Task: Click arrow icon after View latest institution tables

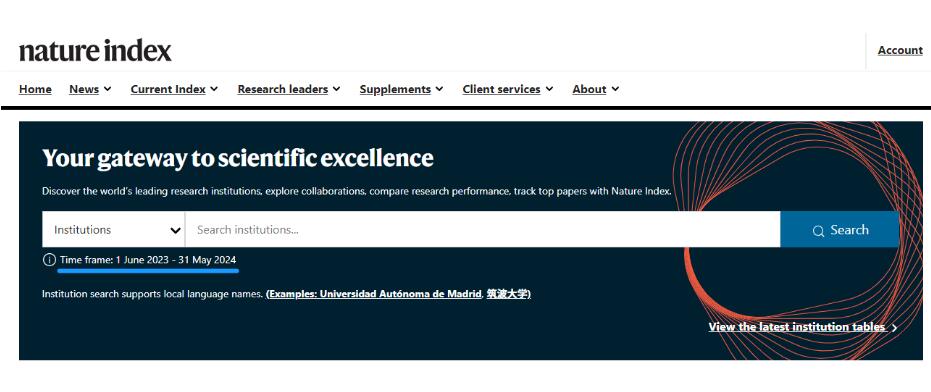Action: 895,328
